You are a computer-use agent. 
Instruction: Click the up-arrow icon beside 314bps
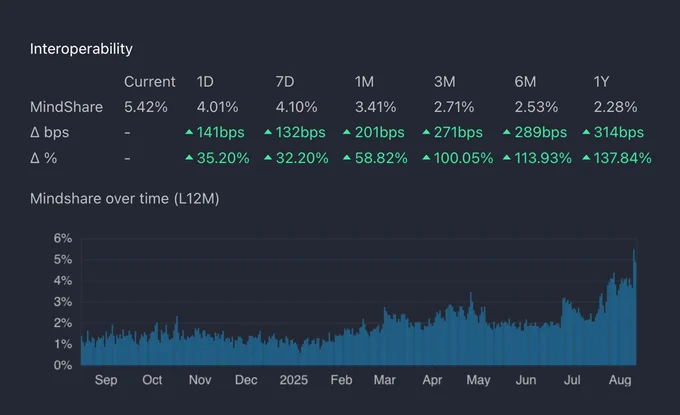coord(586,132)
